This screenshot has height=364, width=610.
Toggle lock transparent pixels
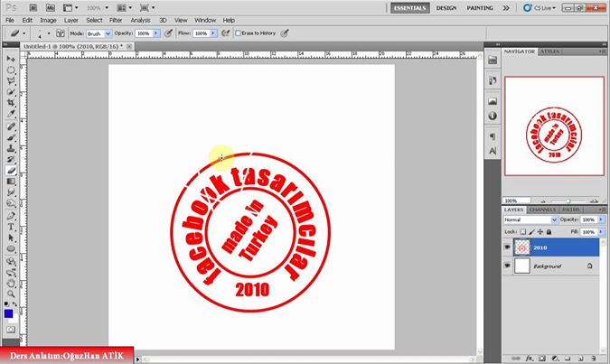pyautogui.click(x=523, y=232)
